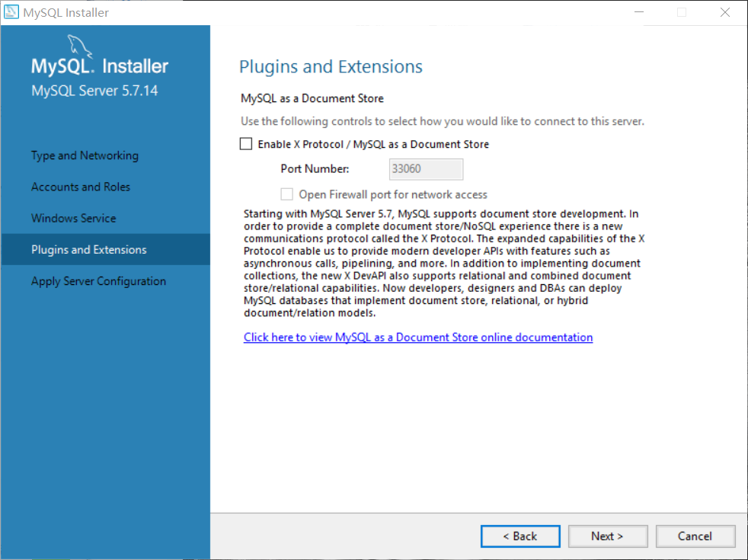Image resolution: width=748 pixels, height=560 pixels.
Task: Open the Apply Server Configuration step
Action: 98,280
